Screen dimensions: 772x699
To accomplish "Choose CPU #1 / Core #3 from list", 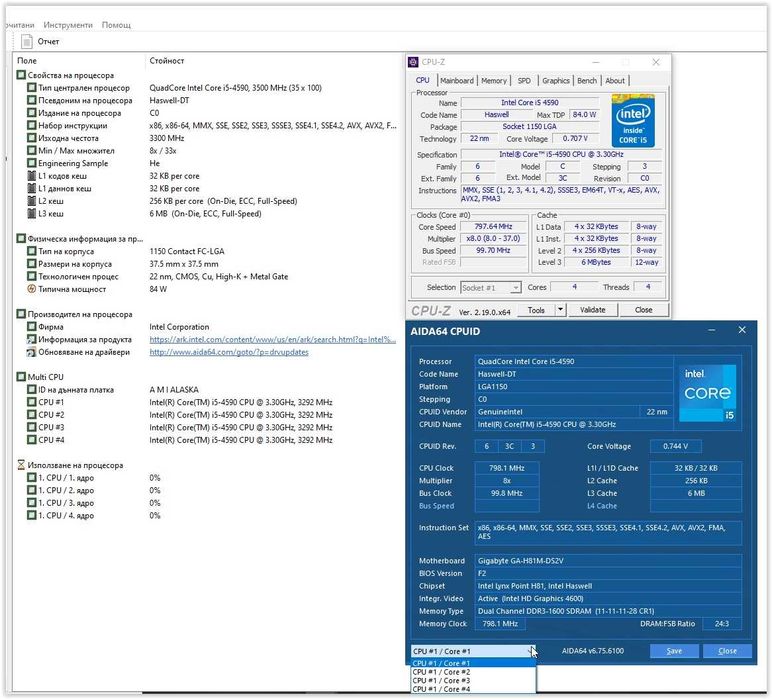I will 474,681.
